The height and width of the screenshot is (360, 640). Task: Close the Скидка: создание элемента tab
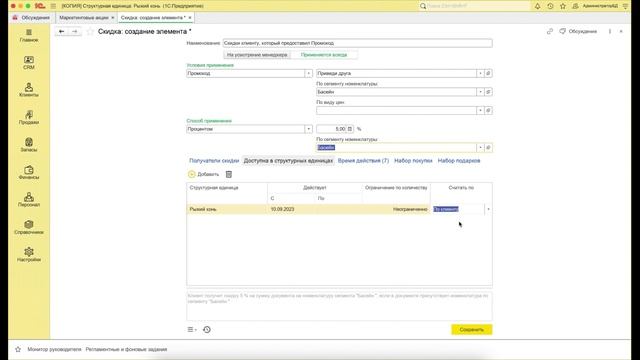[190, 18]
